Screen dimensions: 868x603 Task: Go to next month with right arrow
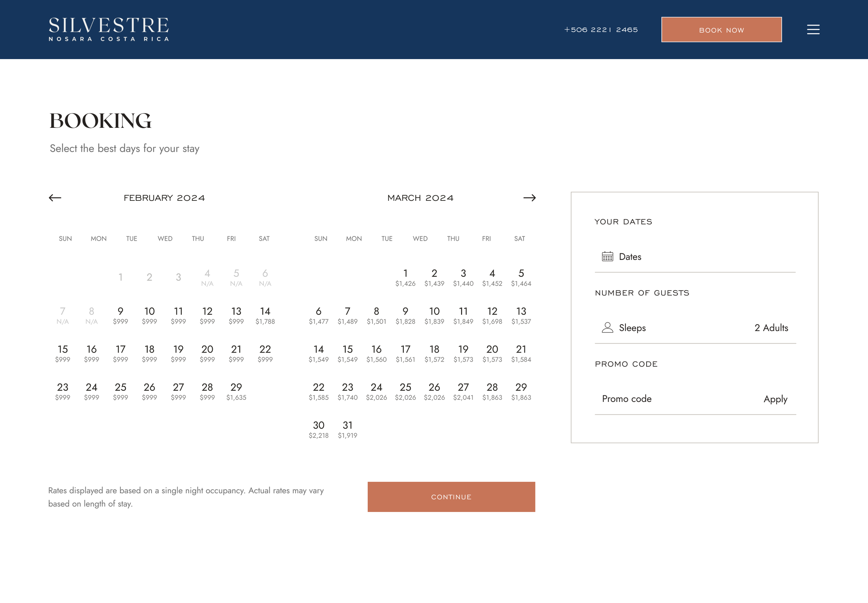529,198
